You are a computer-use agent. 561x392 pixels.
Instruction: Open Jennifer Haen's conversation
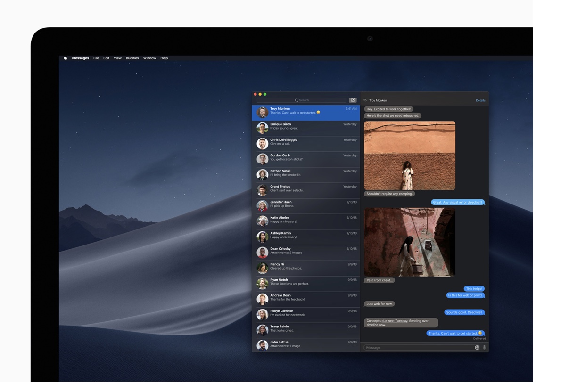coord(306,206)
